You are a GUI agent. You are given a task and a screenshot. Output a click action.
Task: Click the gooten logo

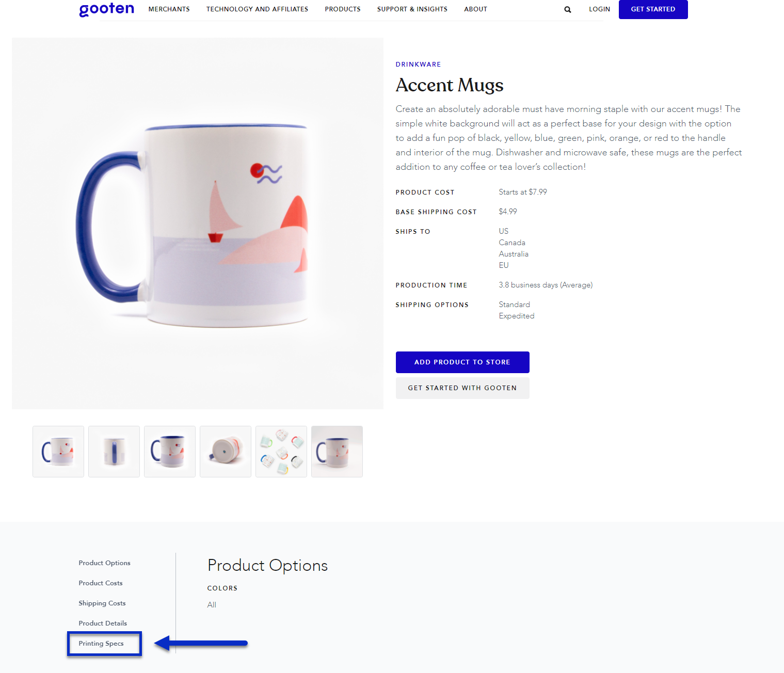click(x=106, y=9)
